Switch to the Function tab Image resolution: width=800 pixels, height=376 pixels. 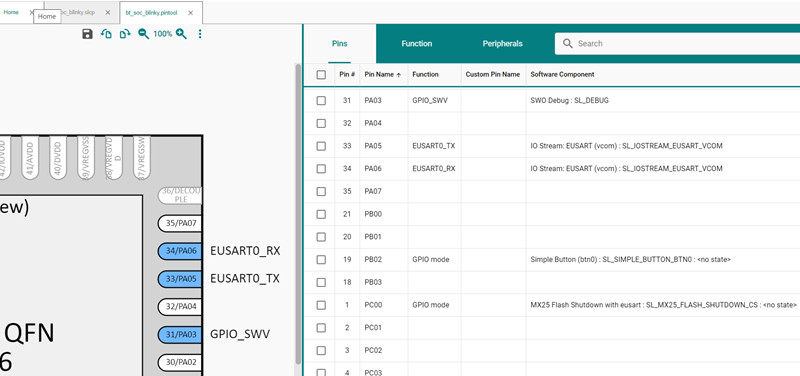[416, 43]
